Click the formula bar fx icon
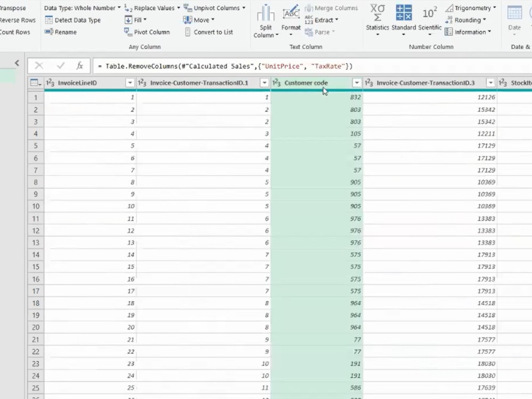The height and width of the screenshot is (399, 532). point(80,65)
